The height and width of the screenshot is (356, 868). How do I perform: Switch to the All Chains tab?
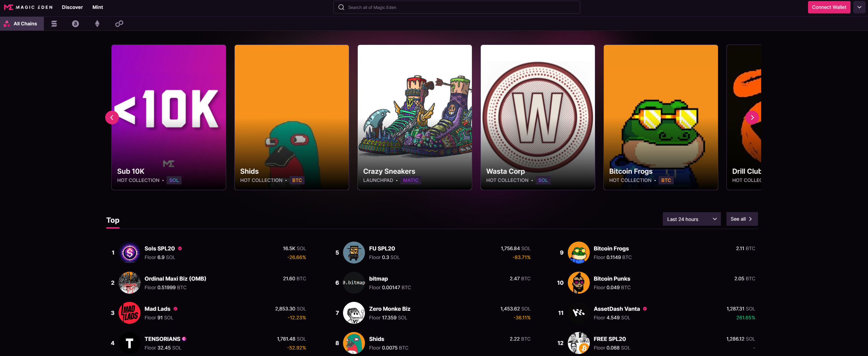tap(22, 24)
